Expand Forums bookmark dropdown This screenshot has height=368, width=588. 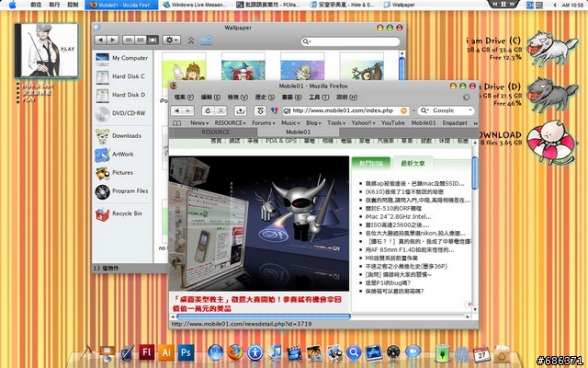click(264, 123)
